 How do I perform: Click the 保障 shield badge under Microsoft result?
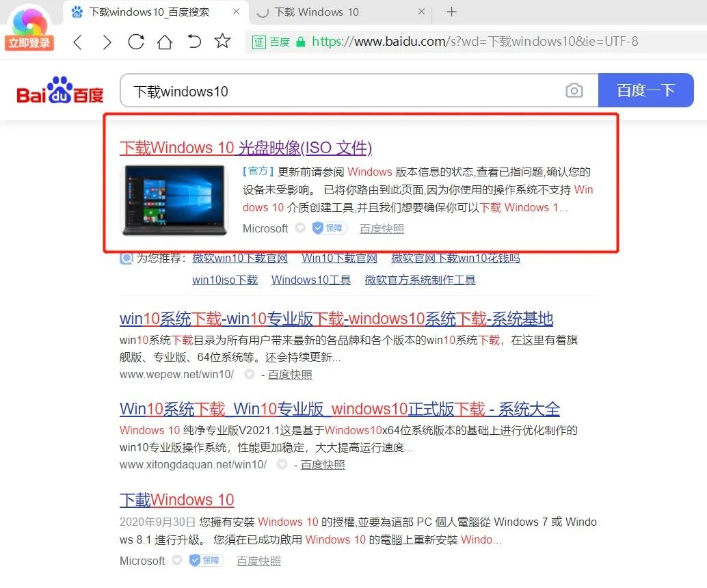pos(328,228)
